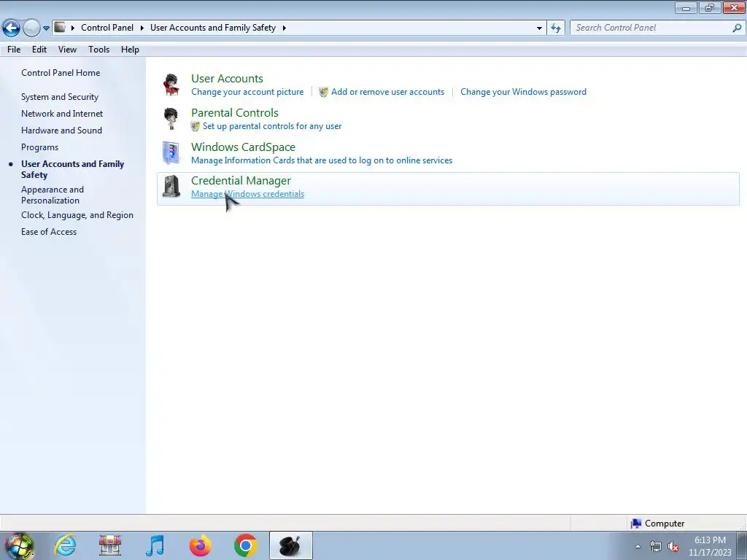This screenshot has height=560, width=747.
Task: Open the recent pages dropdown arrow
Action: [x=46, y=28]
